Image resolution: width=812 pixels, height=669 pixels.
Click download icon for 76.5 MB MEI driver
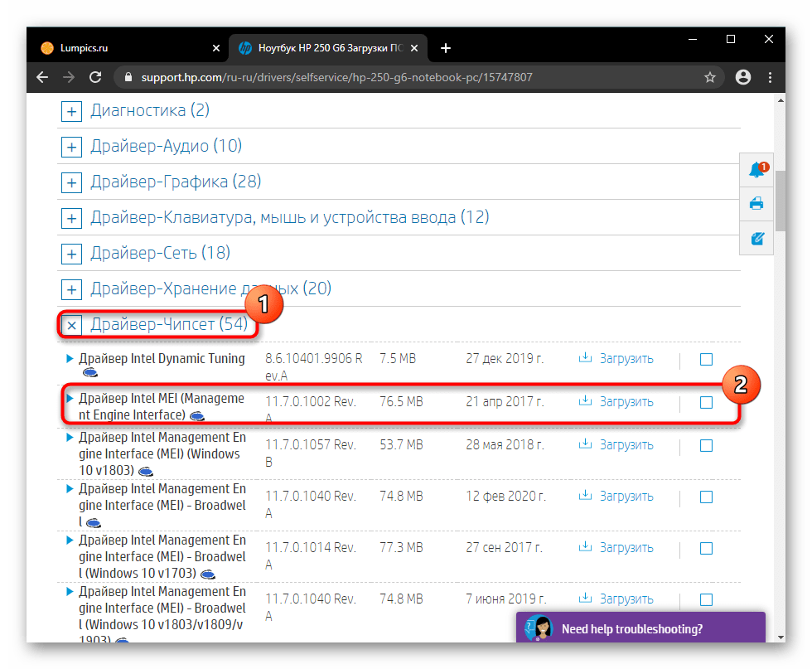(585, 400)
